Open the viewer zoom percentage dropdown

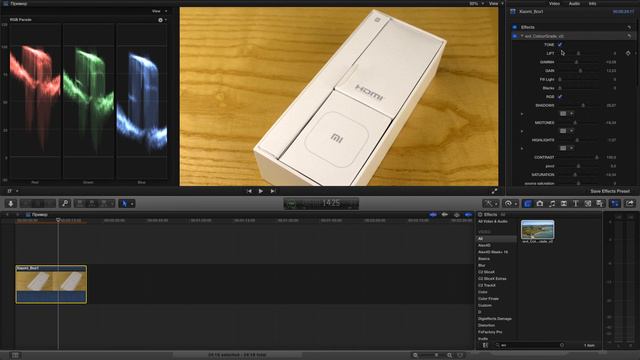pyautogui.click(x=476, y=3)
